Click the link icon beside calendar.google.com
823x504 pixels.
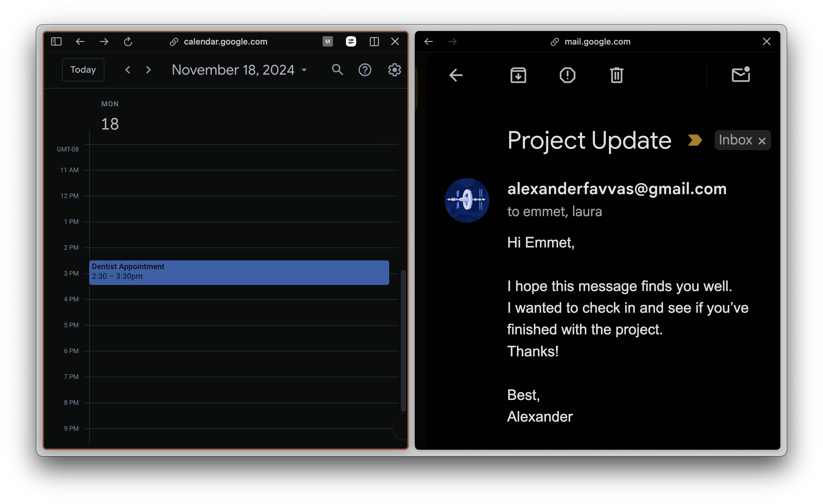(174, 42)
